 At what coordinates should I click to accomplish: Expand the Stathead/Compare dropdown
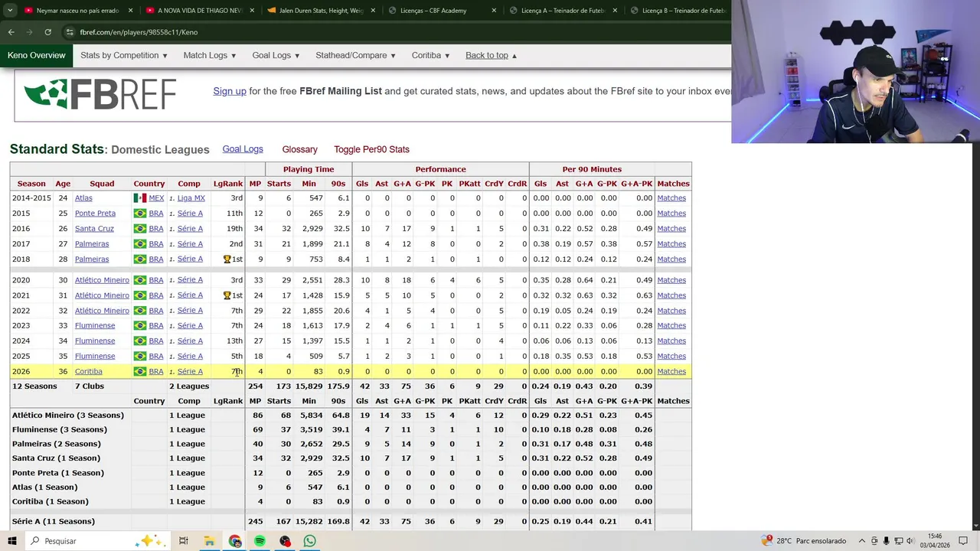[355, 55]
